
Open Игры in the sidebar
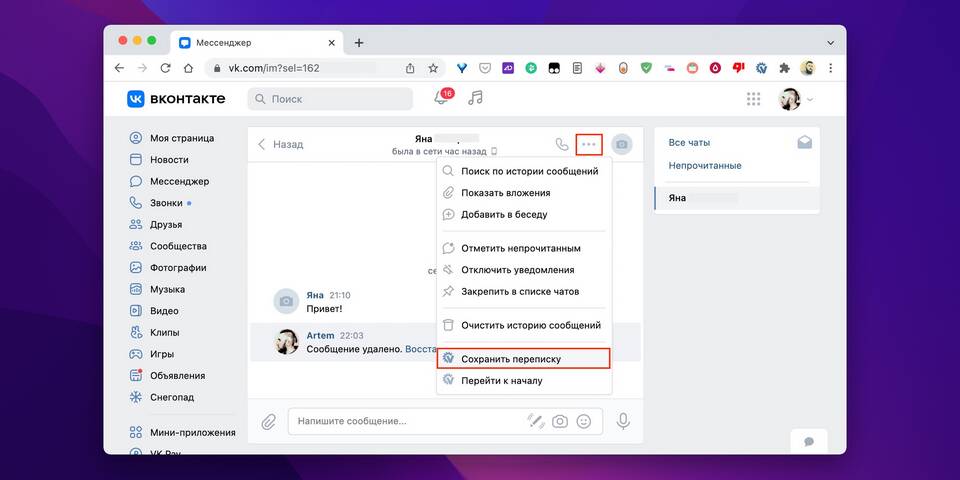pos(152,354)
